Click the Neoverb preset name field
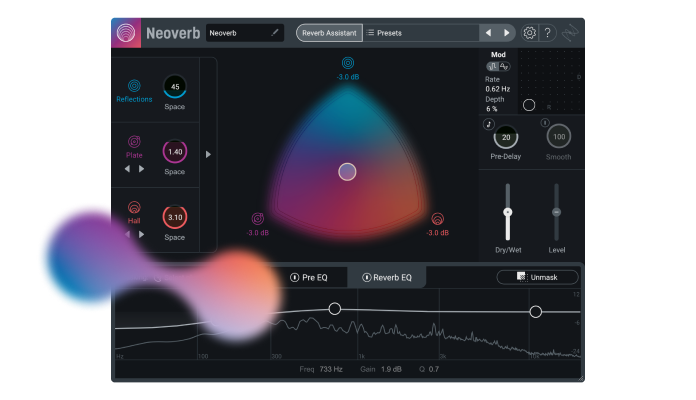Screen dimensions: 696x400 pos(245,33)
